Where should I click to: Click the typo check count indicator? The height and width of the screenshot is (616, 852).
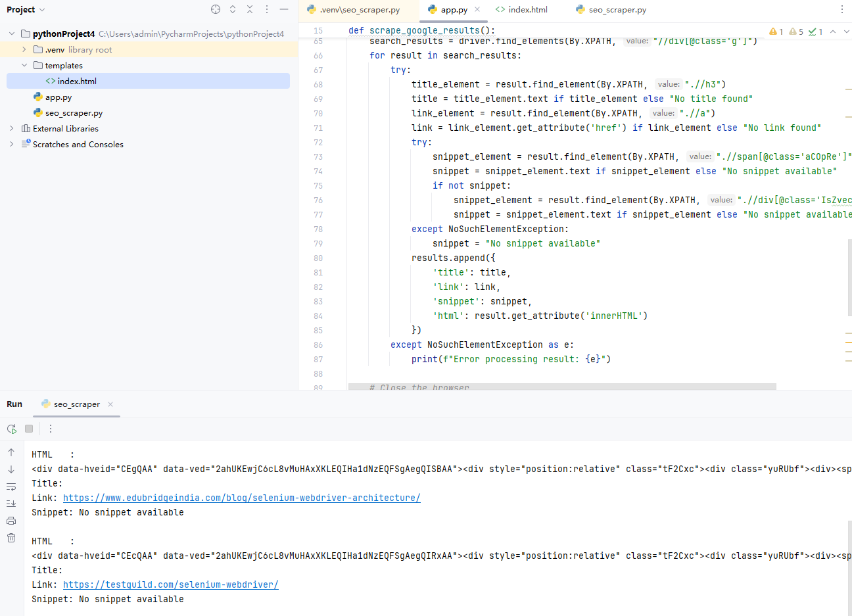(x=816, y=32)
